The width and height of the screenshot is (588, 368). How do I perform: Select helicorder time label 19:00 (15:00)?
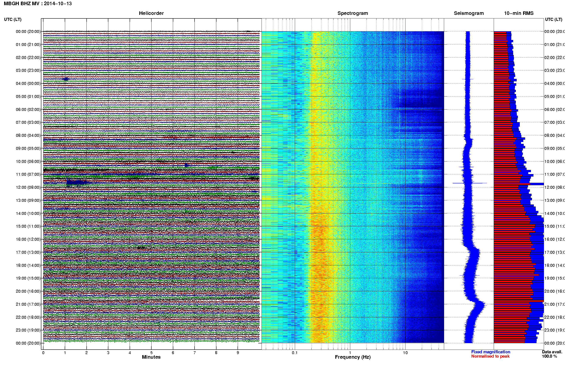tap(28, 278)
